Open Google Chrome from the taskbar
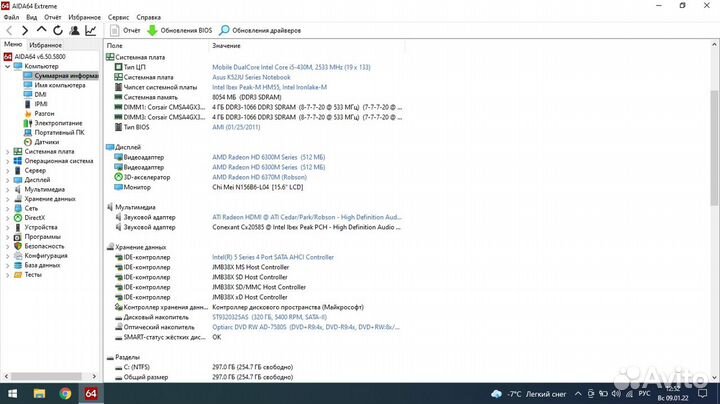 pyautogui.click(x=65, y=393)
